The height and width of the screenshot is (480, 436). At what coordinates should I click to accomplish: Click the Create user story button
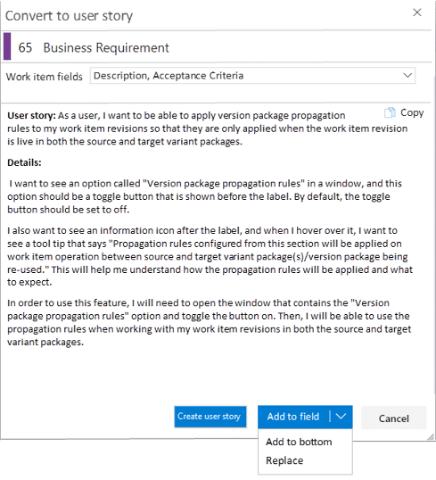click(210, 416)
